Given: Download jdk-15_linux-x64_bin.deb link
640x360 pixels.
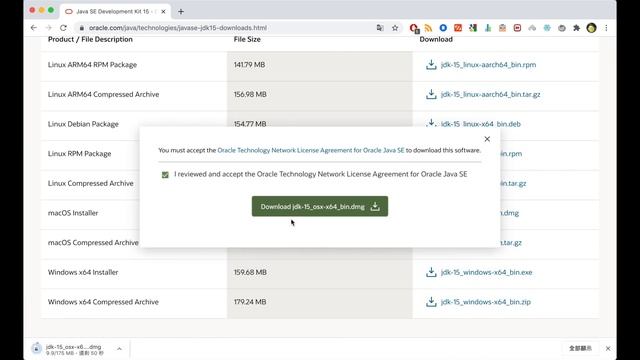Looking at the screenshot, I should point(480,124).
